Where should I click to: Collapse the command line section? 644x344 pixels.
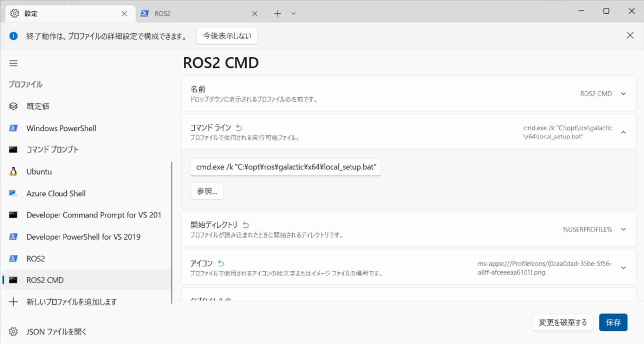click(x=623, y=132)
